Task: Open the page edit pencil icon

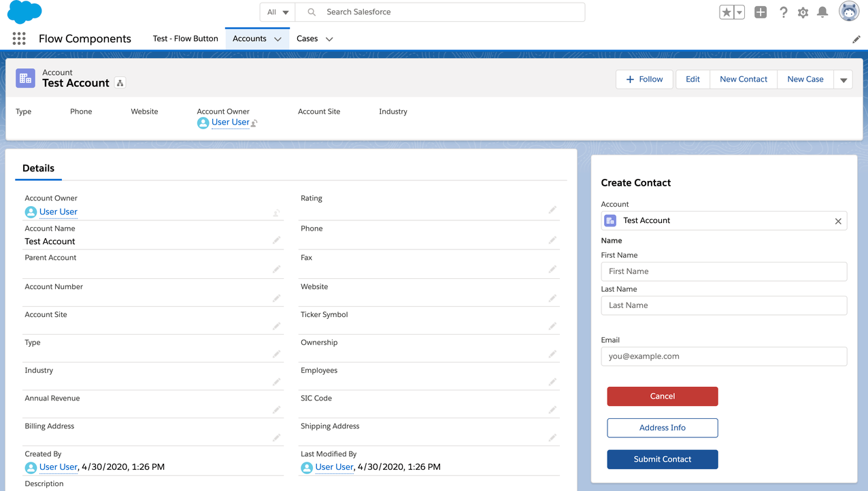Action: click(856, 39)
